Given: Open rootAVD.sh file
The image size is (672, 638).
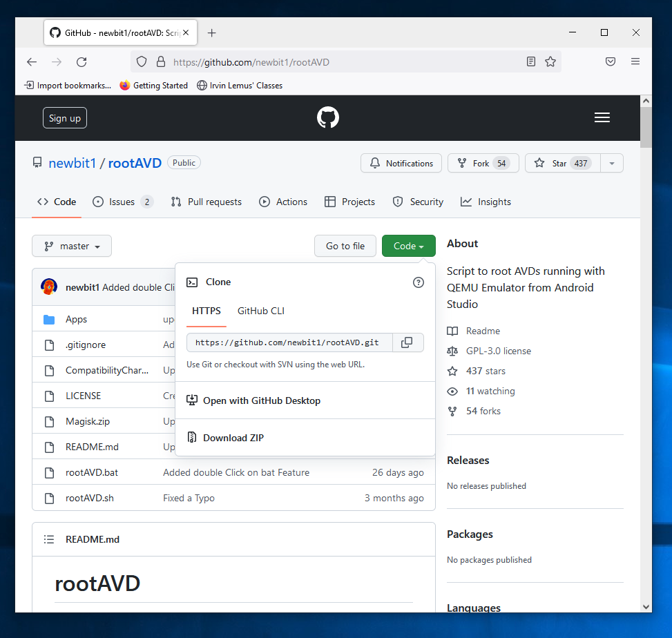Looking at the screenshot, I should [x=90, y=498].
